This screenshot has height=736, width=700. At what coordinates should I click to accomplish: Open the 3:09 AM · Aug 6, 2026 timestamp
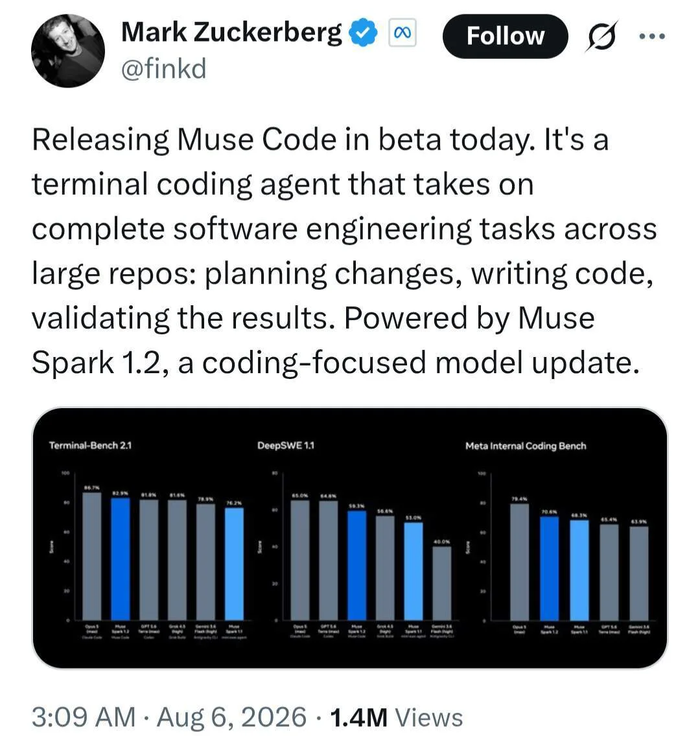[169, 717]
